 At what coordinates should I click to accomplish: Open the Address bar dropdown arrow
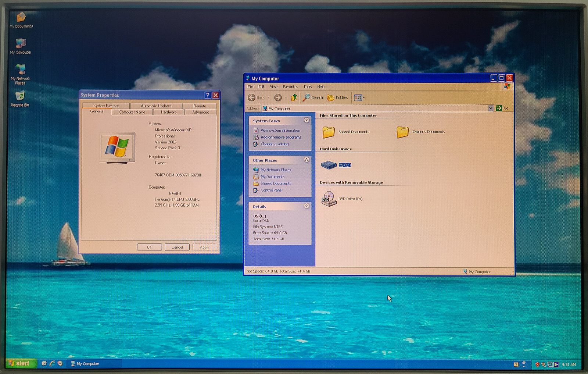coord(491,108)
